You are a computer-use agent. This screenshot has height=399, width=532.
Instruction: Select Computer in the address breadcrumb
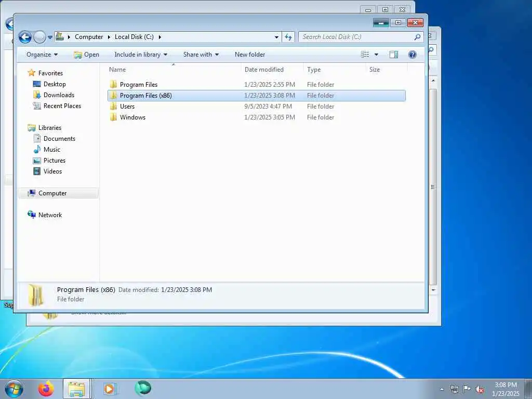click(x=89, y=37)
